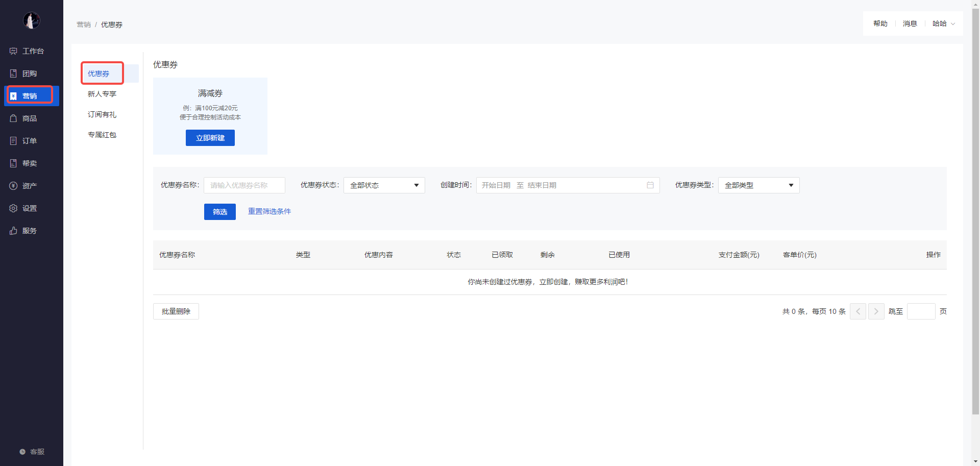Click the 立即新建 button

pyautogui.click(x=210, y=138)
